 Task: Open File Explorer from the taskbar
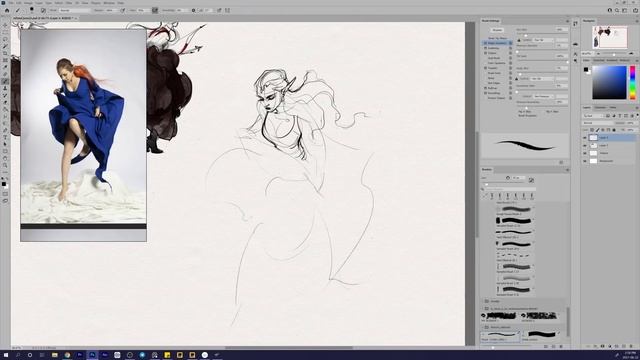pyautogui.click(x=55, y=355)
